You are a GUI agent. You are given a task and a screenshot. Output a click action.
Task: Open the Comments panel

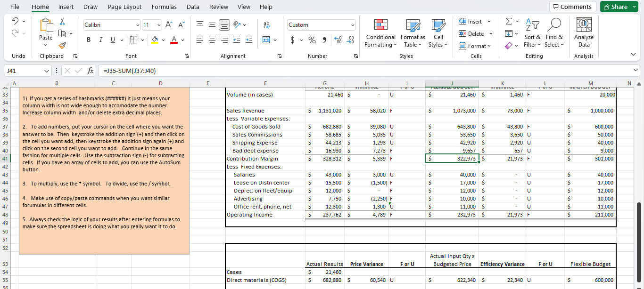click(x=572, y=7)
